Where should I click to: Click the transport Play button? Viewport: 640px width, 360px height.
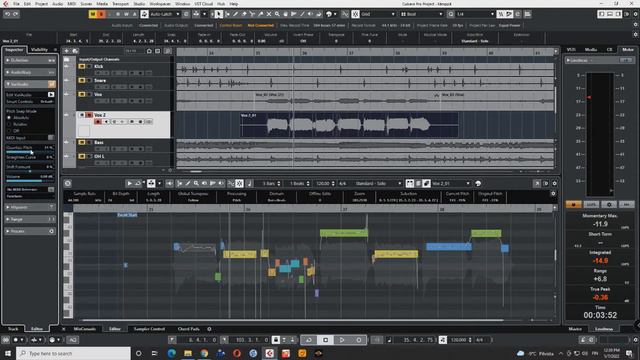coord(342,340)
